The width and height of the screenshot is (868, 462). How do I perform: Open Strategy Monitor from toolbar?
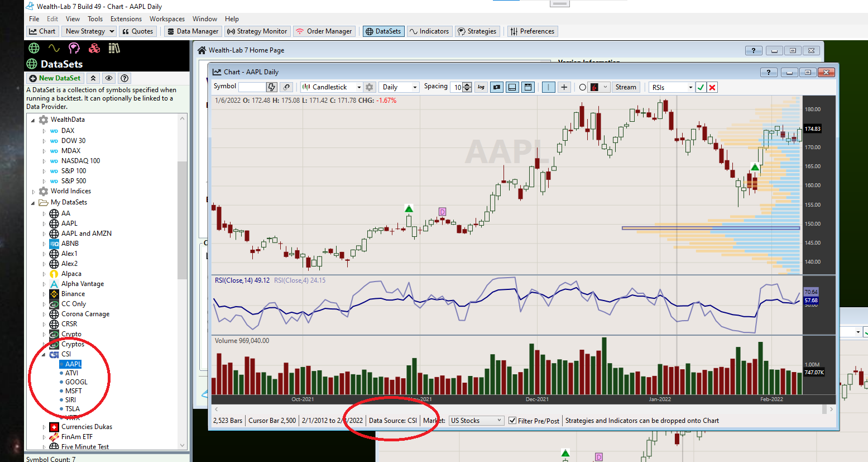(x=257, y=31)
